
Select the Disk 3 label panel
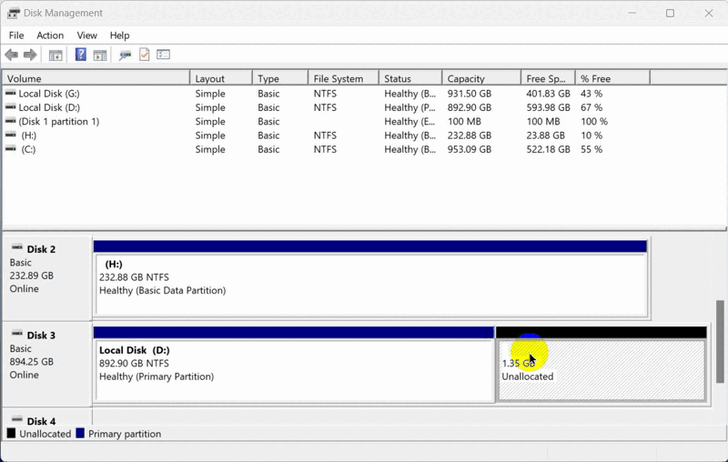(47, 364)
